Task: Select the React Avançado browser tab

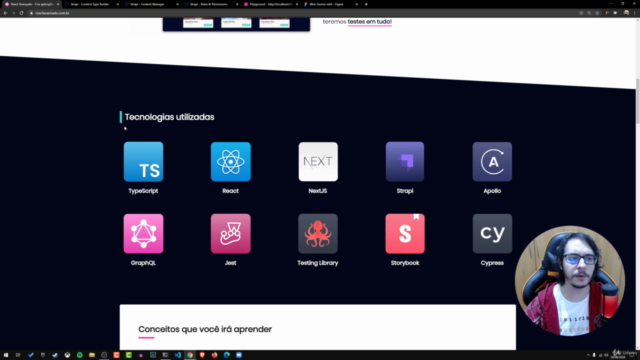Action: click(30, 4)
